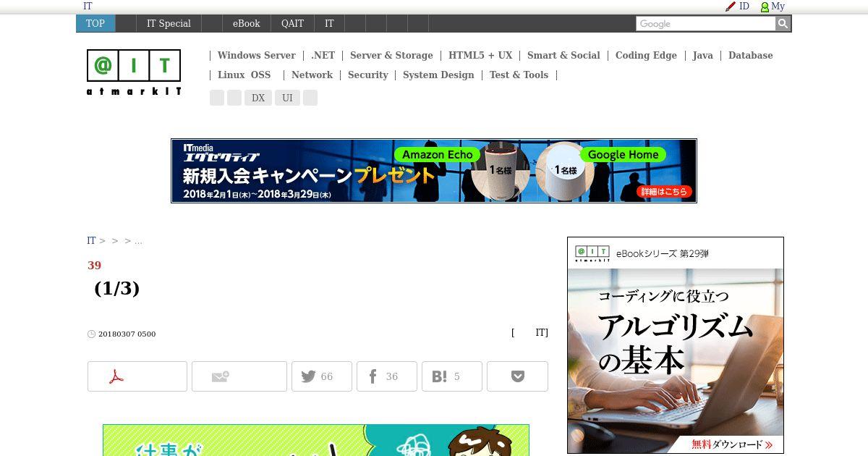Open the IT Special tab
Image resolution: width=868 pixels, height=456 pixels.
pyautogui.click(x=169, y=23)
